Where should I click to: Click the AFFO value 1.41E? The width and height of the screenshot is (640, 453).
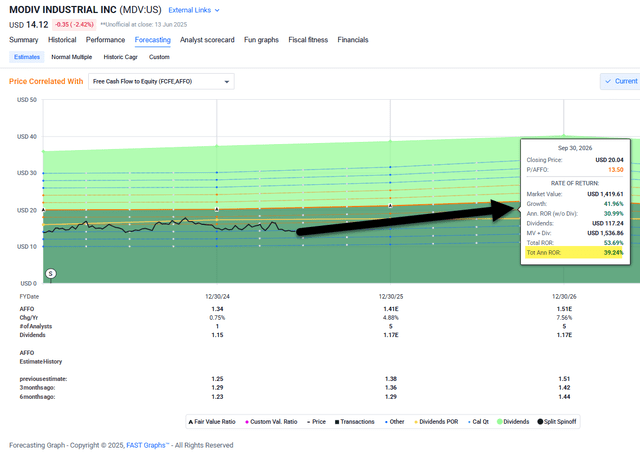point(391,309)
